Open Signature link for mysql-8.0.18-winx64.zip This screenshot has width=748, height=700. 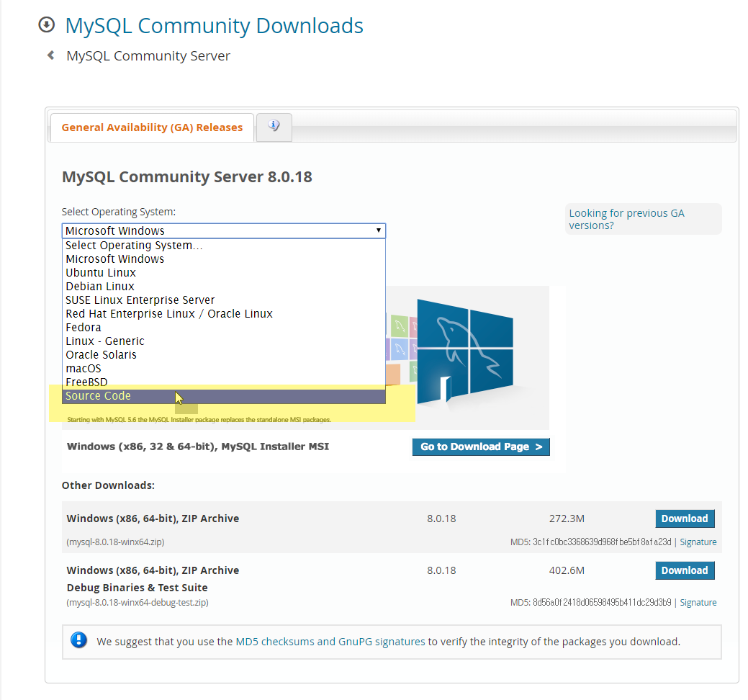point(698,542)
